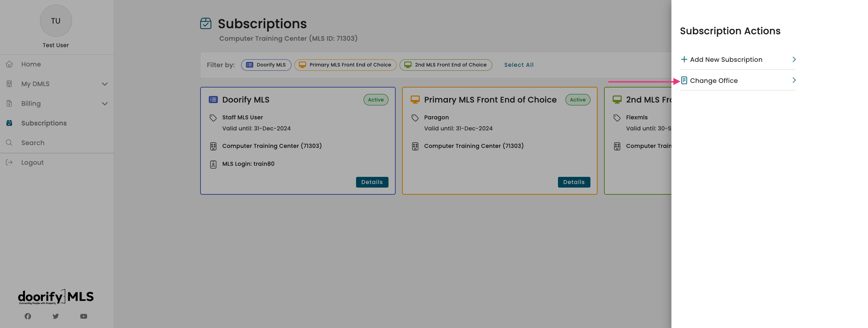Click the Test User avatar circle

pos(56,21)
